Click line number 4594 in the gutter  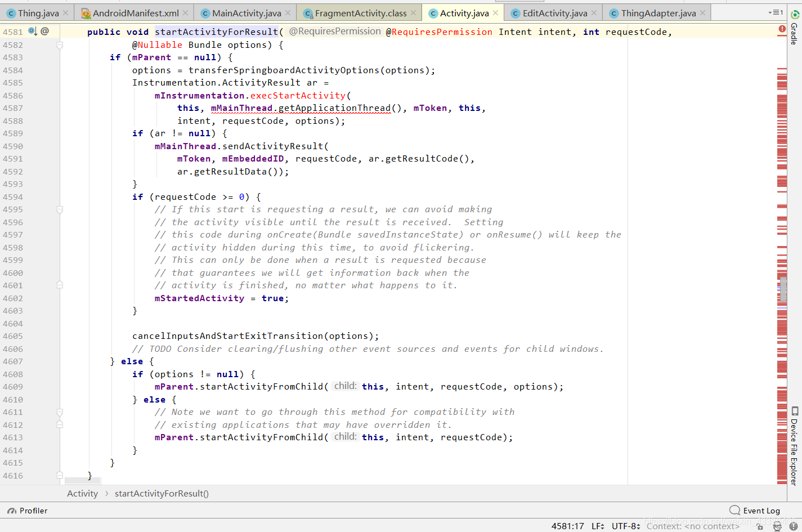pyautogui.click(x=13, y=197)
